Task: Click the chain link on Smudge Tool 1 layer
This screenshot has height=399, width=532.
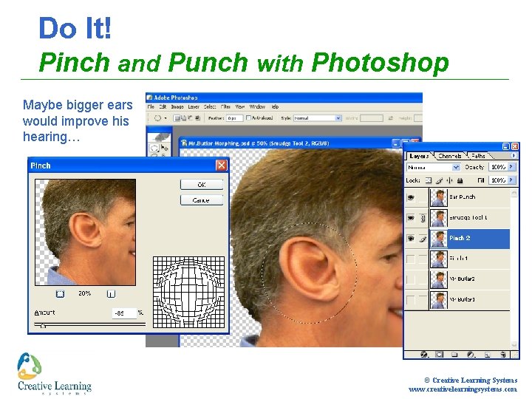Action: click(423, 218)
